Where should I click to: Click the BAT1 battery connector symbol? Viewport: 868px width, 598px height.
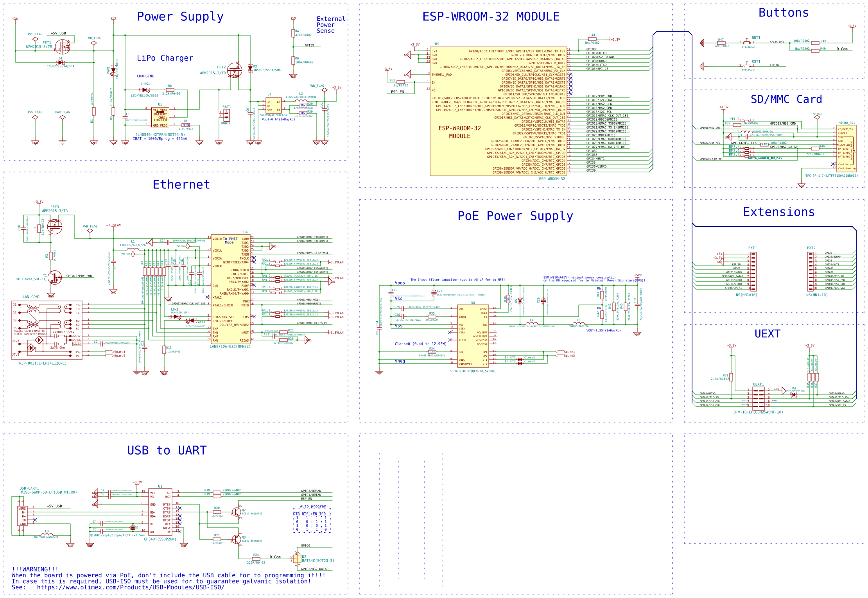click(226, 115)
